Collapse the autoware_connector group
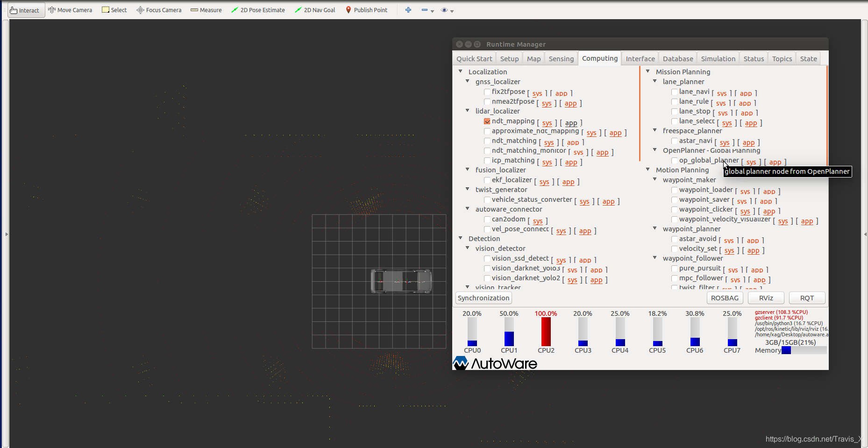 (467, 209)
